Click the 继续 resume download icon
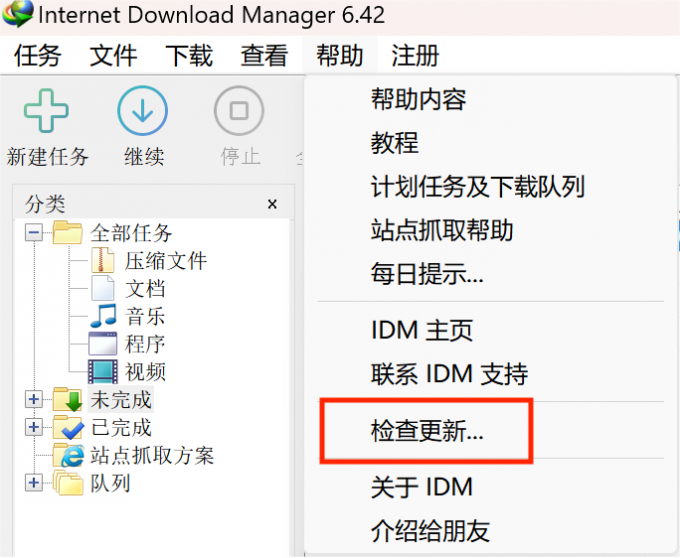Viewport: 680px width, 558px height. (x=142, y=112)
